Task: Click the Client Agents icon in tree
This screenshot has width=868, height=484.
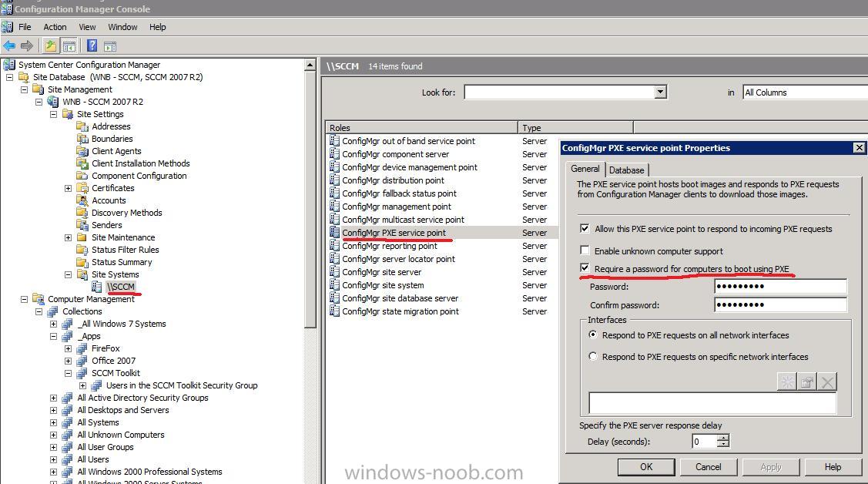Action: click(x=82, y=151)
